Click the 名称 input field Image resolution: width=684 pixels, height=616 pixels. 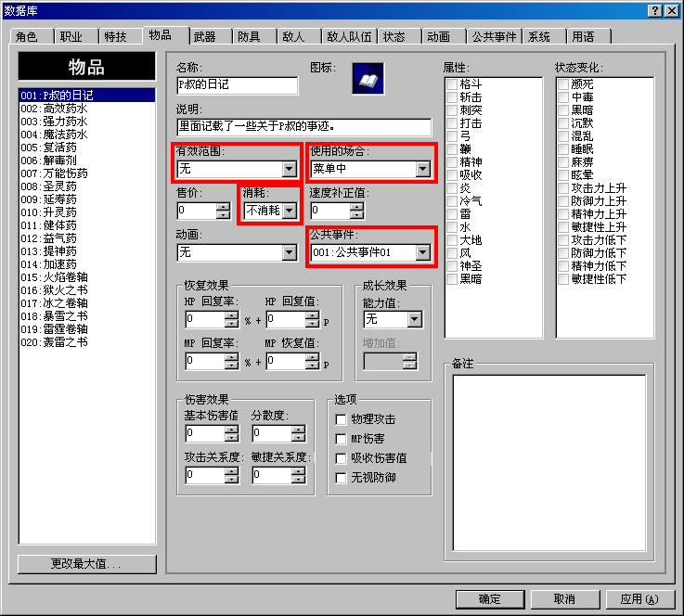click(238, 85)
